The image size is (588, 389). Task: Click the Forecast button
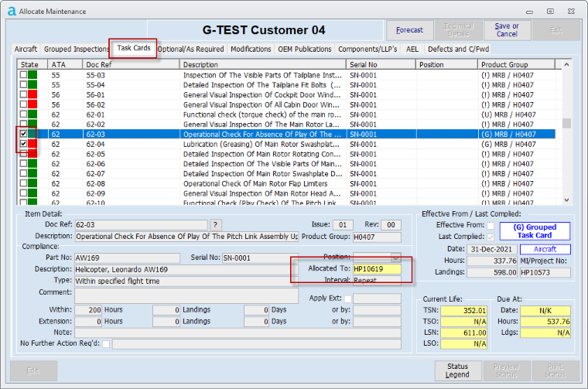click(x=409, y=30)
